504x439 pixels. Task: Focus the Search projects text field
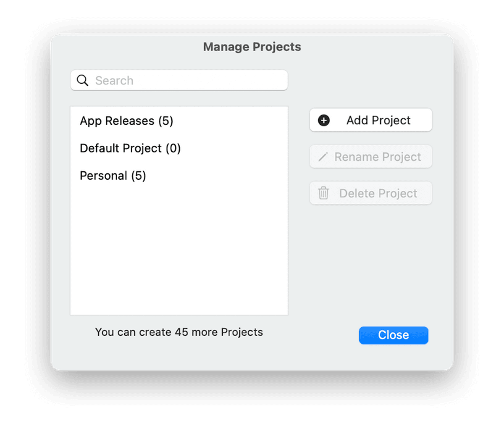click(189, 80)
